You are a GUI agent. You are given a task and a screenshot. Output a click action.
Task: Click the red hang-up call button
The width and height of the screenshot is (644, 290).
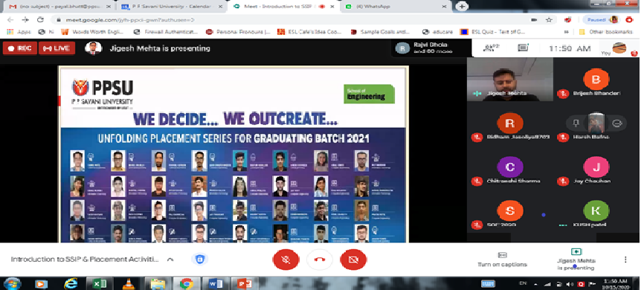click(x=320, y=260)
